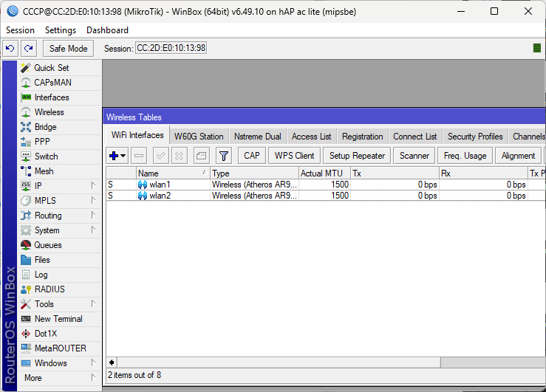
Task: Switch to the Connect List tab
Action: 414,137
